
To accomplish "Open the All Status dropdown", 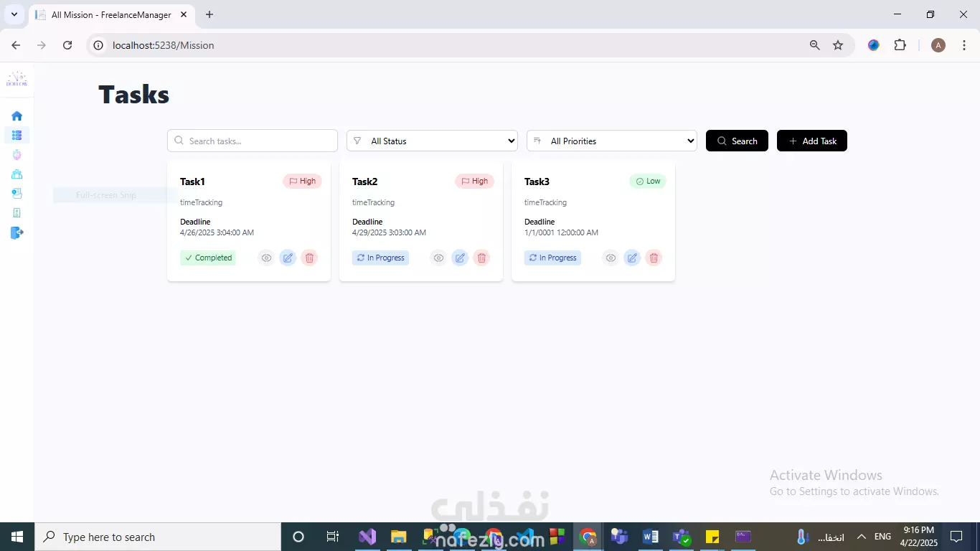I will point(432,141).
